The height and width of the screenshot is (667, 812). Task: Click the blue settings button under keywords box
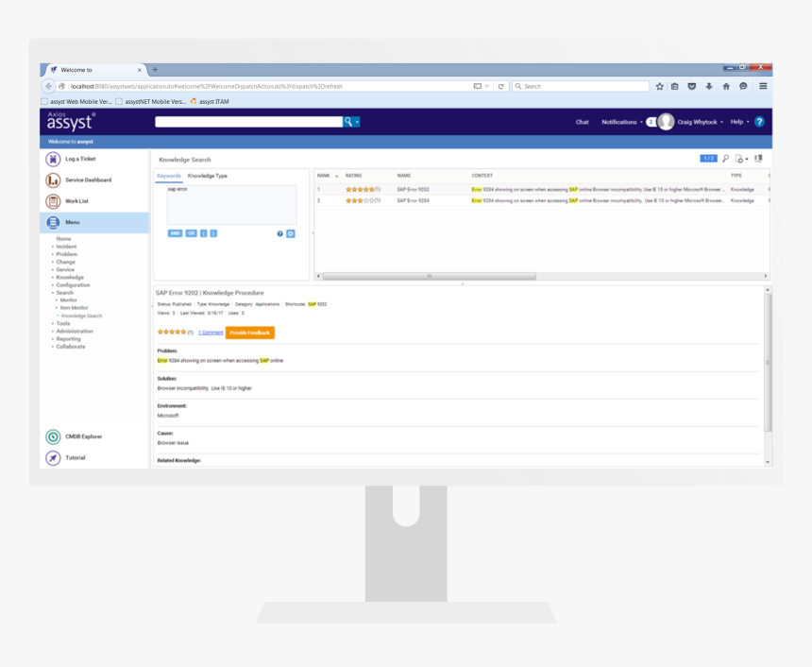tap(291, 233)
